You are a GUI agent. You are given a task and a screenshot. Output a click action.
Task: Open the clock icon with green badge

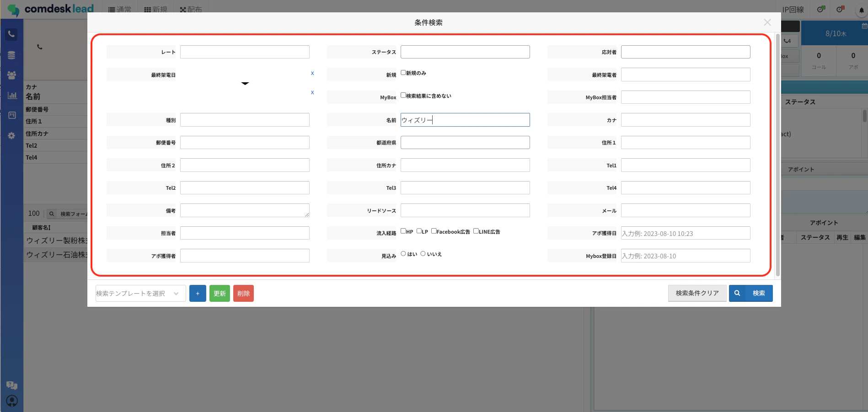point(821,9)
